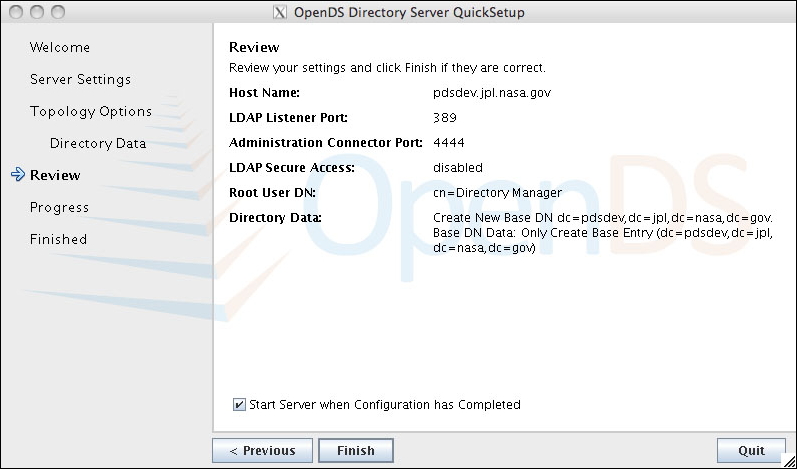Click the administration port value 4444
The height and width of the screenshot is (469, 797).
point(449,143)
